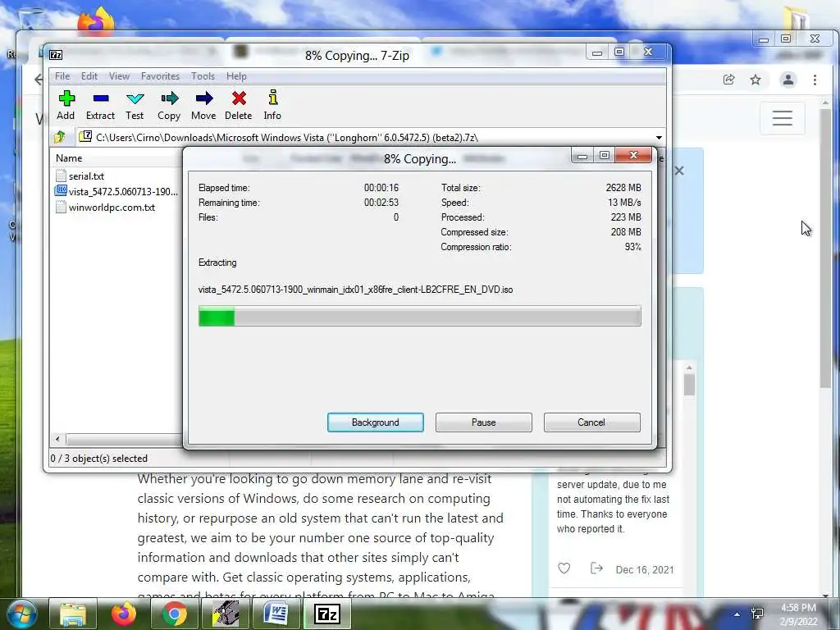This screenshot has height=630, width=840.
Task: Open the View menu in 7-Zip
Action: (120, 76)
